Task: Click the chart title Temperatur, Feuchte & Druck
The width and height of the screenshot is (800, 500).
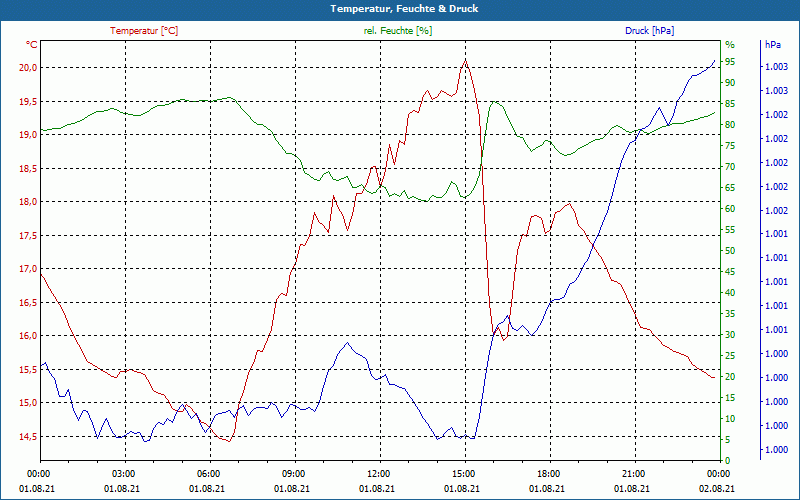Action: (404, 9)
